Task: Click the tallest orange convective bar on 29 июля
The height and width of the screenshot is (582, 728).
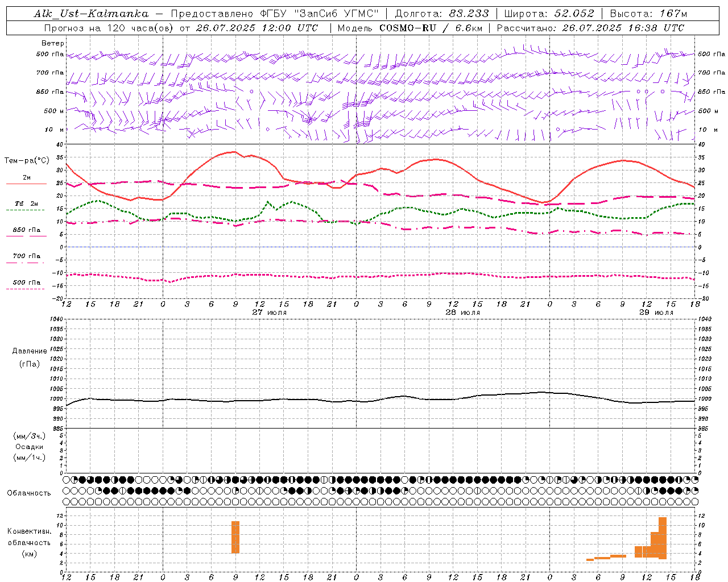Action: click(663, 538)
